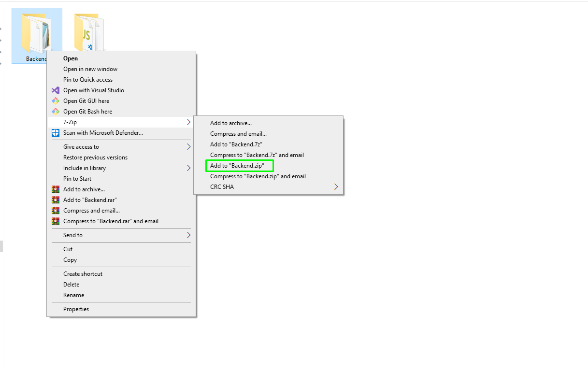Expand the Give access to submenu
This screenshot has height=372, width=588.
[188, 147]
